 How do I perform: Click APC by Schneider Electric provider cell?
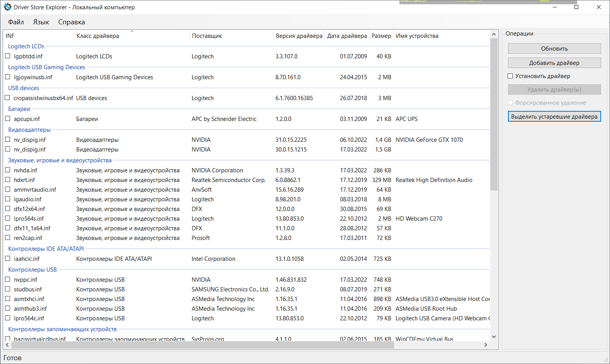coord(224,119)
